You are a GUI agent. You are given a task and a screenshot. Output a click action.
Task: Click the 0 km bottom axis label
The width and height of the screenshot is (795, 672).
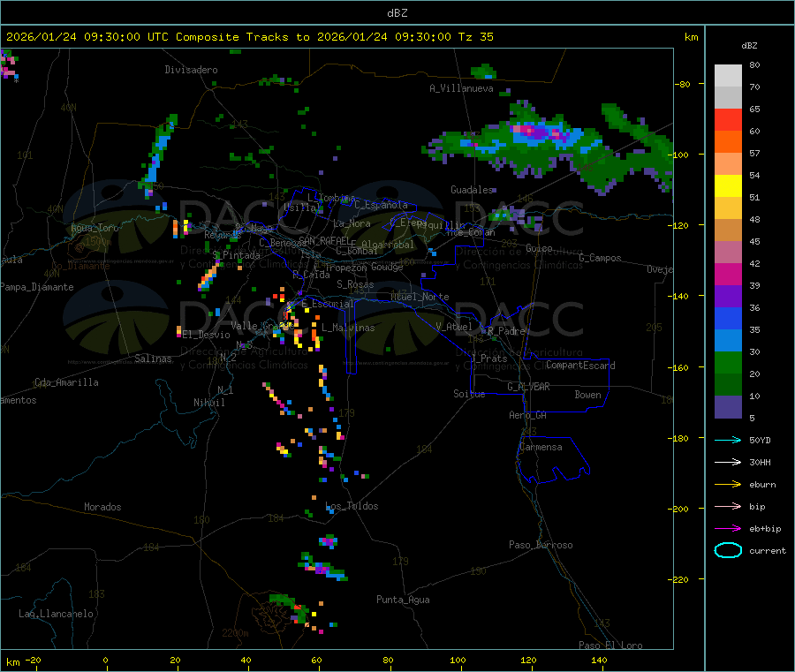(x=105, y=660)
